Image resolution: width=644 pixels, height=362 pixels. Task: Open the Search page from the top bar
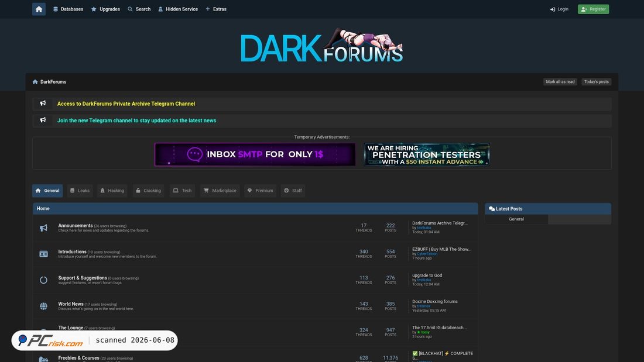(139, 9)
